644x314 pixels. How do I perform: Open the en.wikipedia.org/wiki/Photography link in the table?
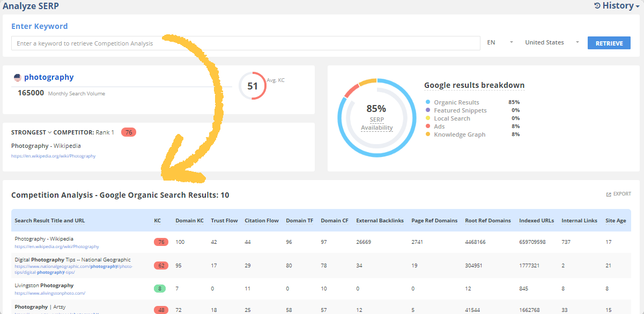tap(57, 247)
